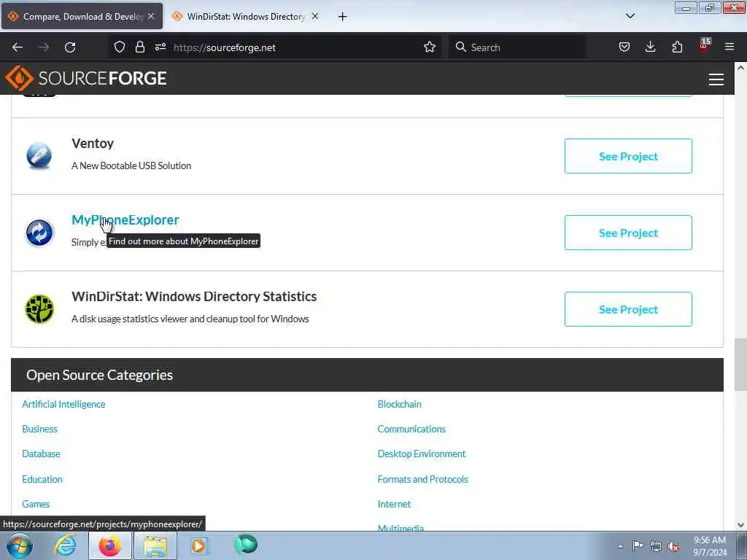Viewport: 747px width, 560px height.
Task: Click the scrollbar down arrow
Action: click(x=740, y=525)
